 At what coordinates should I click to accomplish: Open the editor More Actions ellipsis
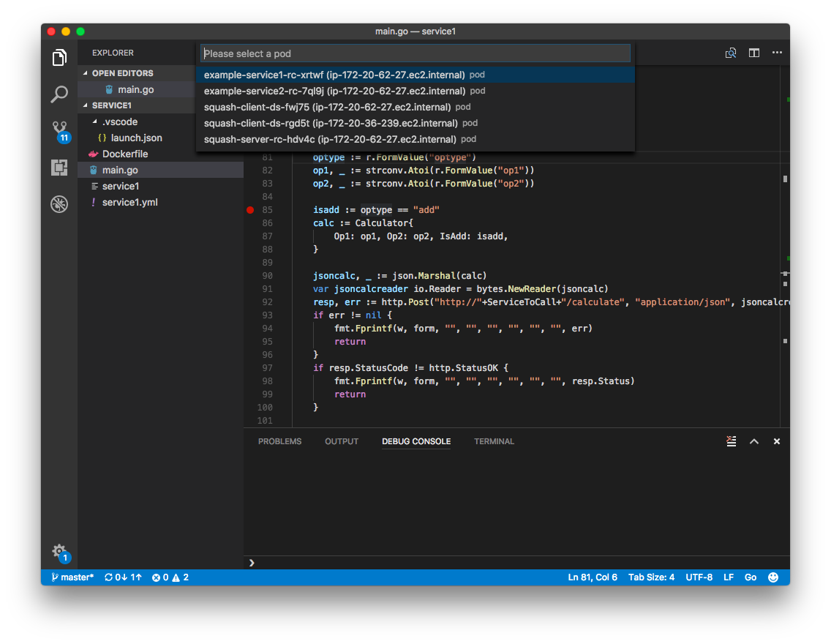[x=777, y=53]
